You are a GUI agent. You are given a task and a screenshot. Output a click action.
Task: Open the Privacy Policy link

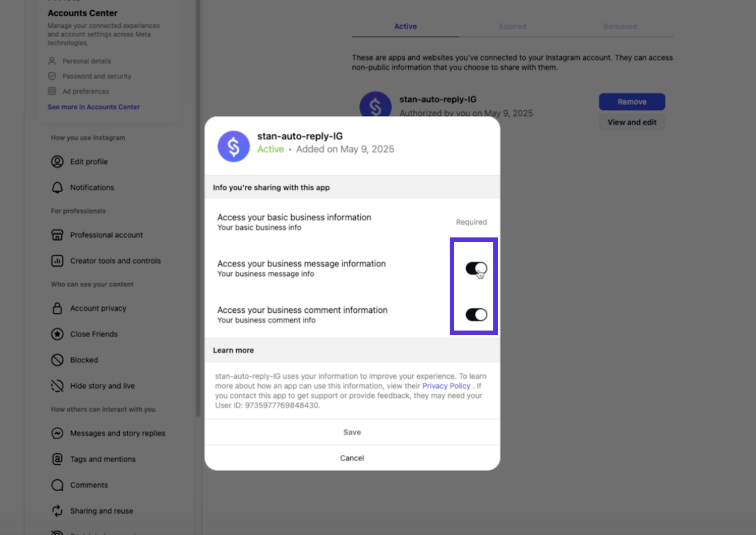(446, 386)
